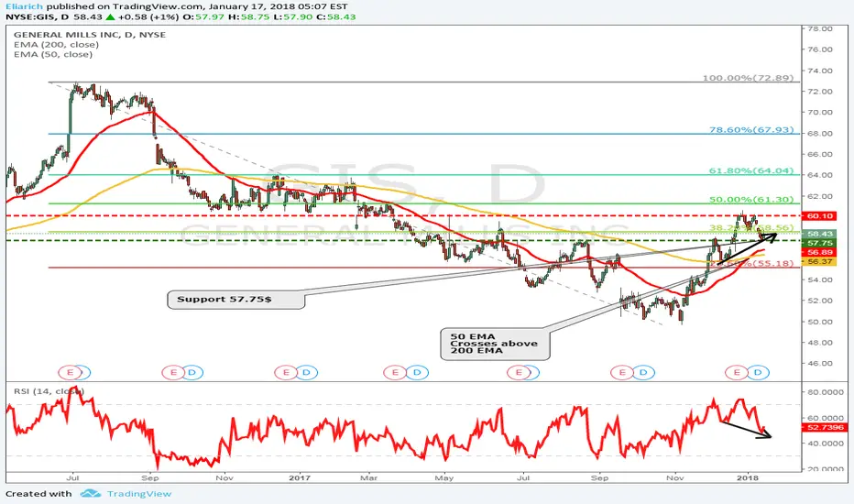Click the dark green 57.75 price tag
Viewport: 854px width, 504px height.
(820, 243)
